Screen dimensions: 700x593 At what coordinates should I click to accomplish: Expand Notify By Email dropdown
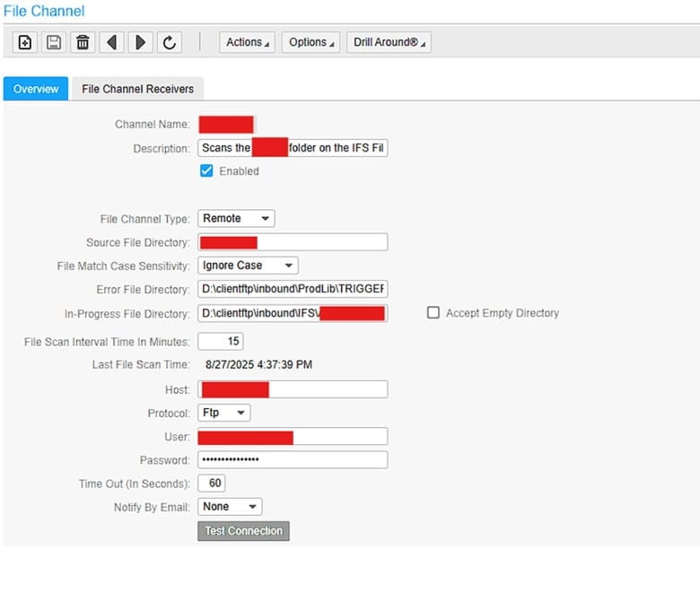[230, 507]
